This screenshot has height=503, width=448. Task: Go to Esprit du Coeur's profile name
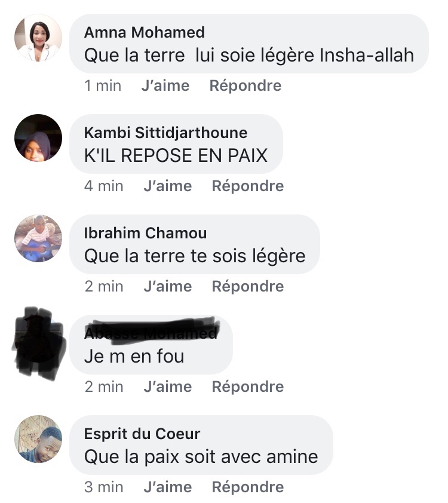coord(142,434)
